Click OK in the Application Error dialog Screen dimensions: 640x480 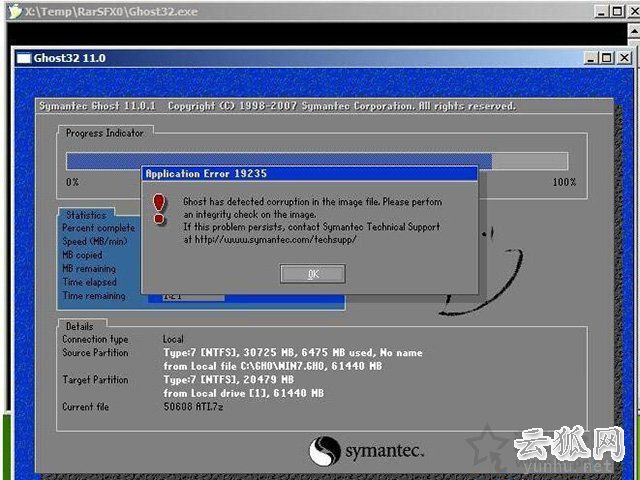pyautogui.click(x=313, y=274)
